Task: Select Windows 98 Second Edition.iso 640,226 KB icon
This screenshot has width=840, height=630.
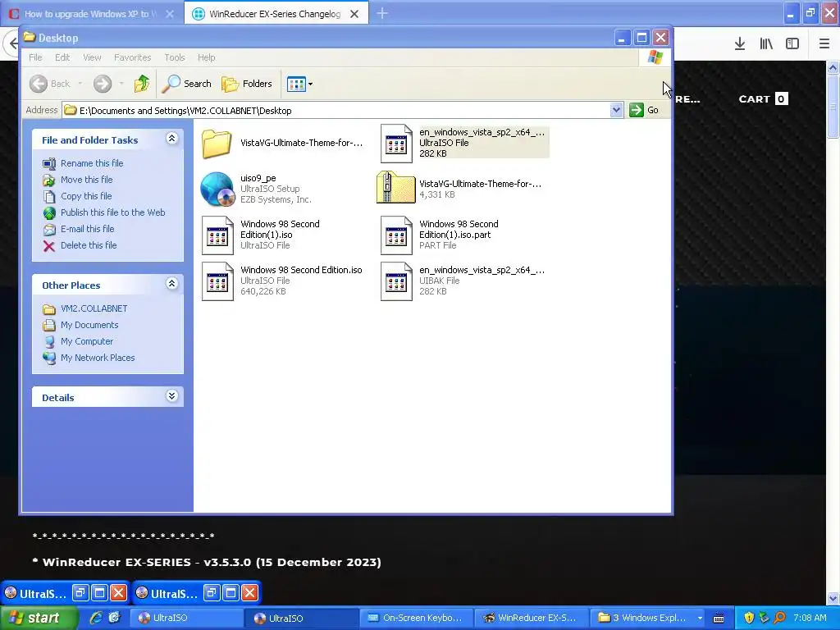Action: (217, 281)
